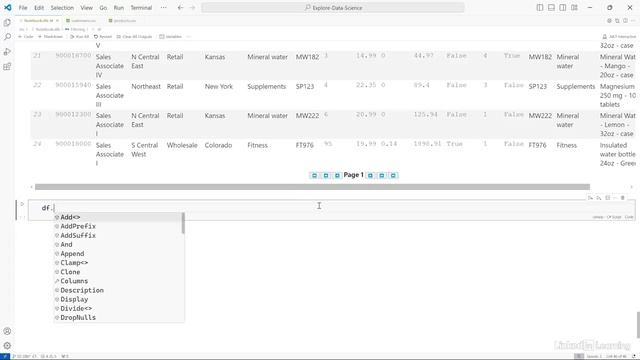The image size is (640, 360).
Task: Open the Manage gear settings menu
Action: point(7,346)
